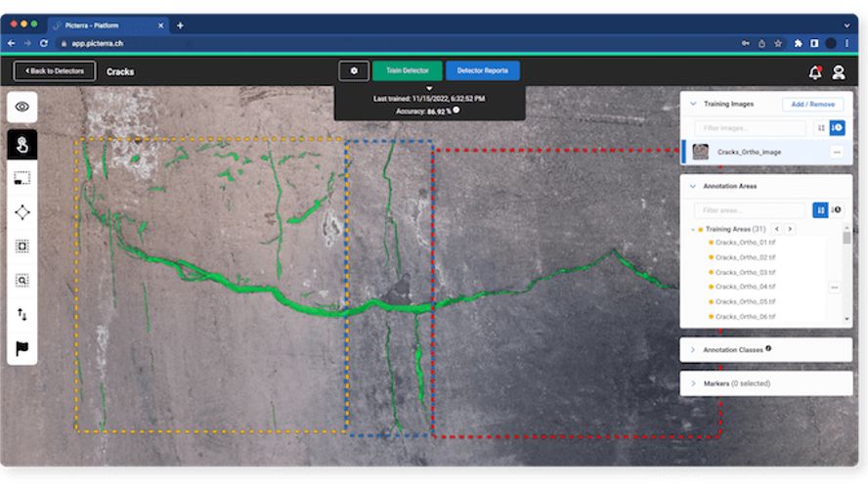Viewport: 868px width, 489px height.
Task: Click the import/export arrows tool
Action: [22, 314]
